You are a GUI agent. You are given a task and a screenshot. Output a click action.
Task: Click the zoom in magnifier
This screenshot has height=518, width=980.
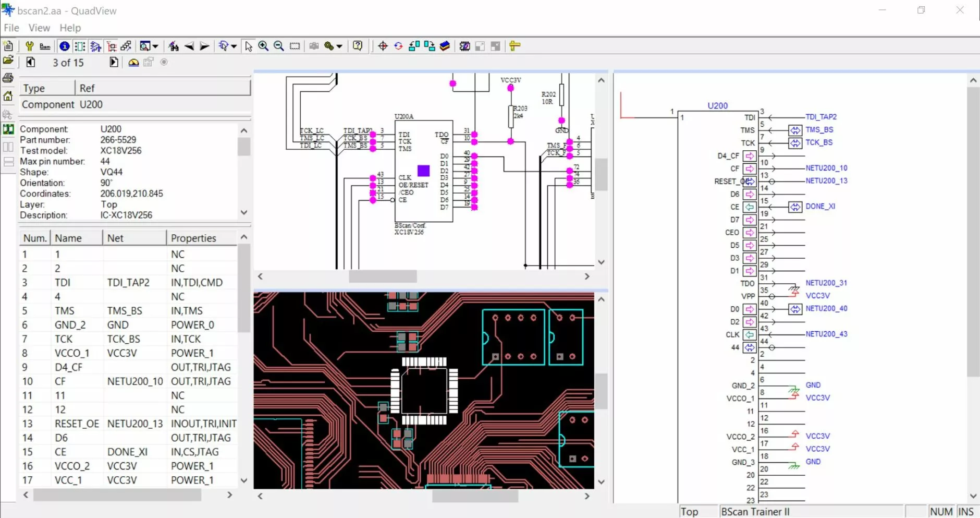(263, 46)
